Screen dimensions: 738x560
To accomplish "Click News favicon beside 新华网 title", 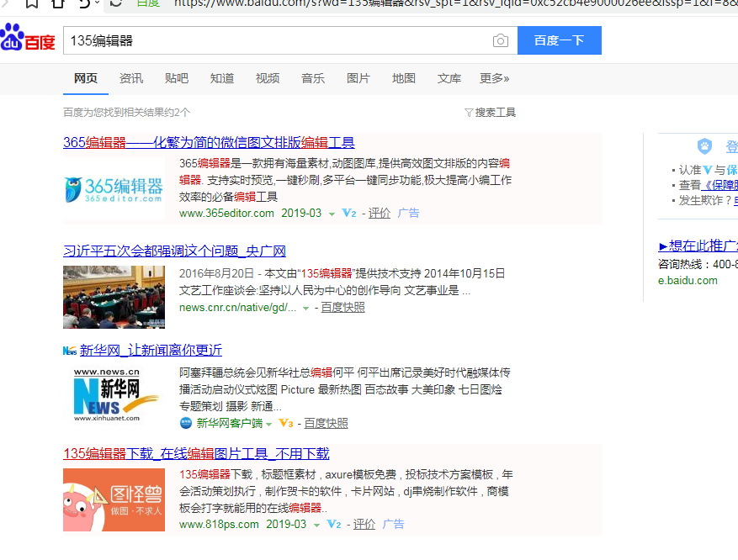I will 70,351.
